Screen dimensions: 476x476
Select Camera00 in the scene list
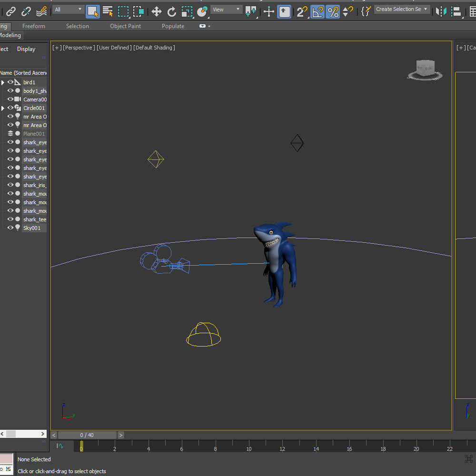pos(35,99)
